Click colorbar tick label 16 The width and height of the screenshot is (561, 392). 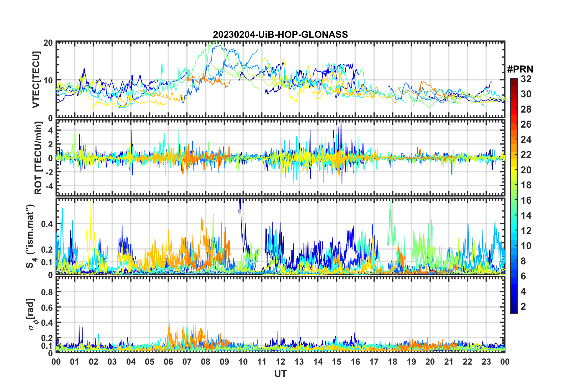click(526, 200)
